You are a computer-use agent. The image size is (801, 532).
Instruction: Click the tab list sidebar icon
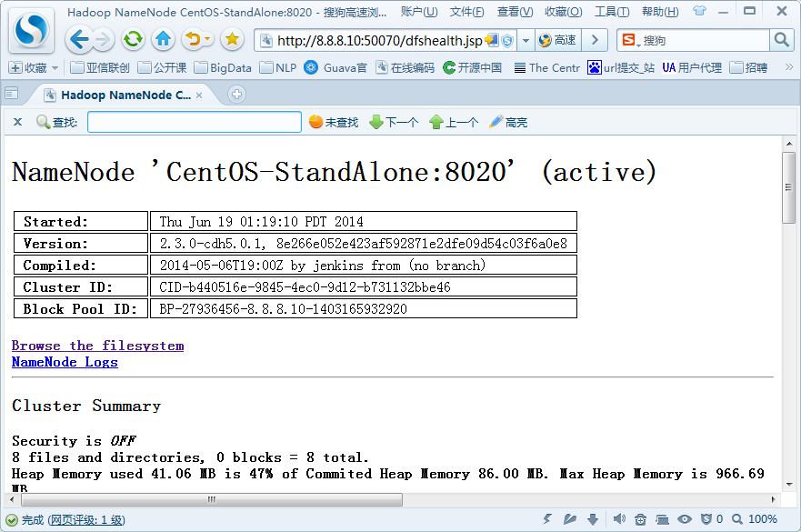click(11, 93)
